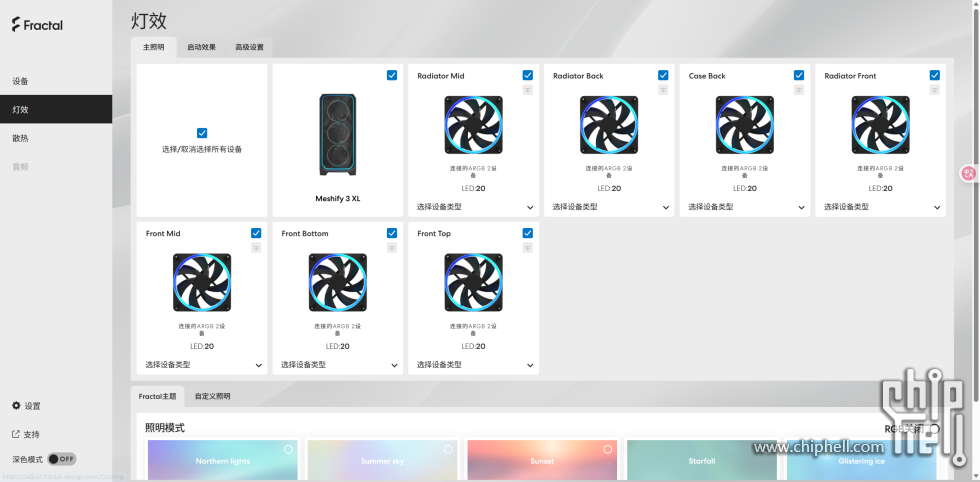The image size is (980, 482).
Task: Uncheck the Radiator Back checkbox
Action: click(663, 75)
